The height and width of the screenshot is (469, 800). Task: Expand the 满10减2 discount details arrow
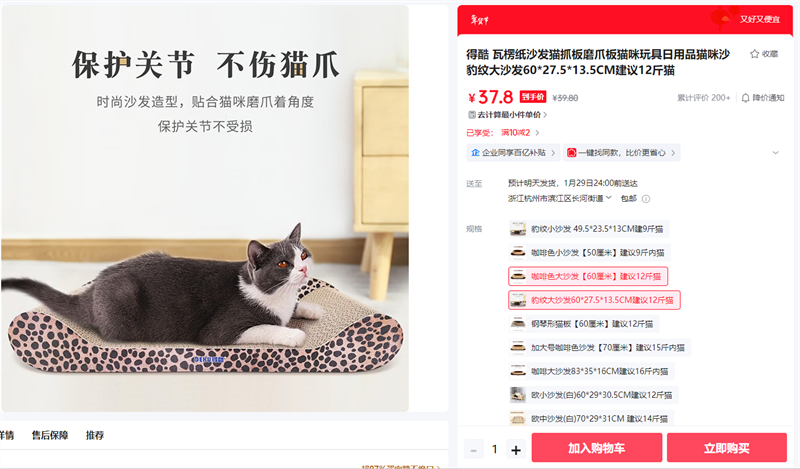[x=537, y=133]
